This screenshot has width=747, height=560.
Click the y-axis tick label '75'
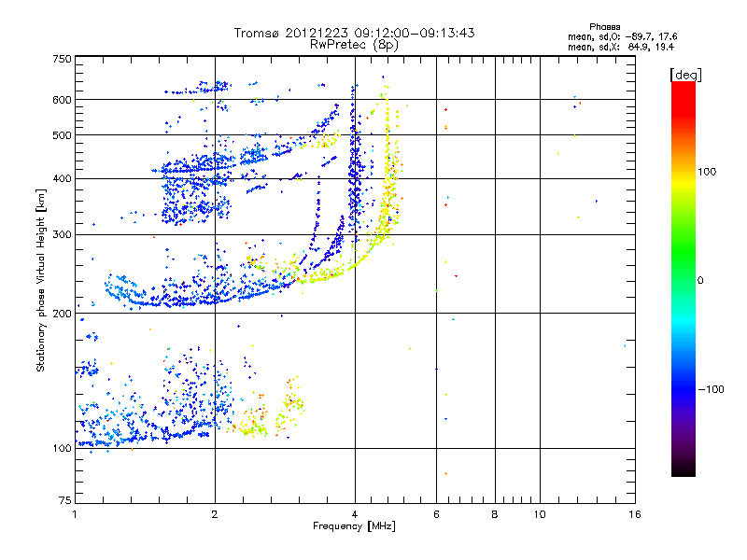pyautogui.click(x=65, y=500)
